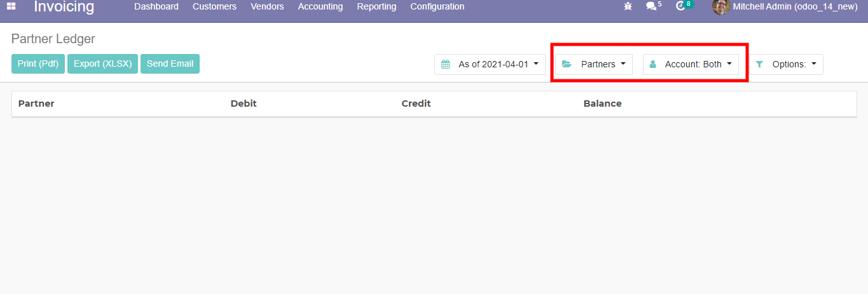The image size is (868, 294).
Task: Click Mitchell Admin's avatar picture
Action: (x=720, y=7)
